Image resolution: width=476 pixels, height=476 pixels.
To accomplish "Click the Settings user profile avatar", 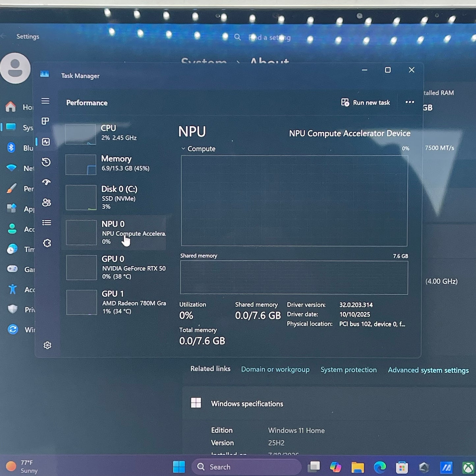I will pos(15,68).
